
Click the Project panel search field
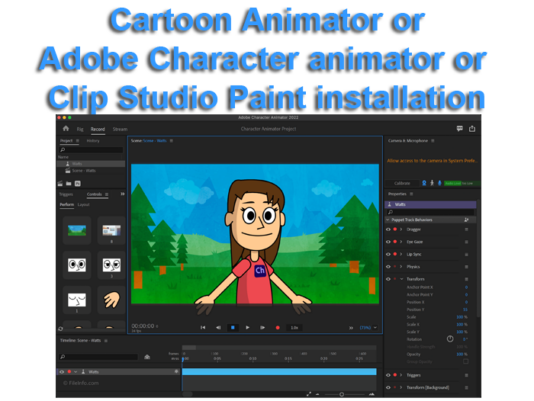[91, 150]
